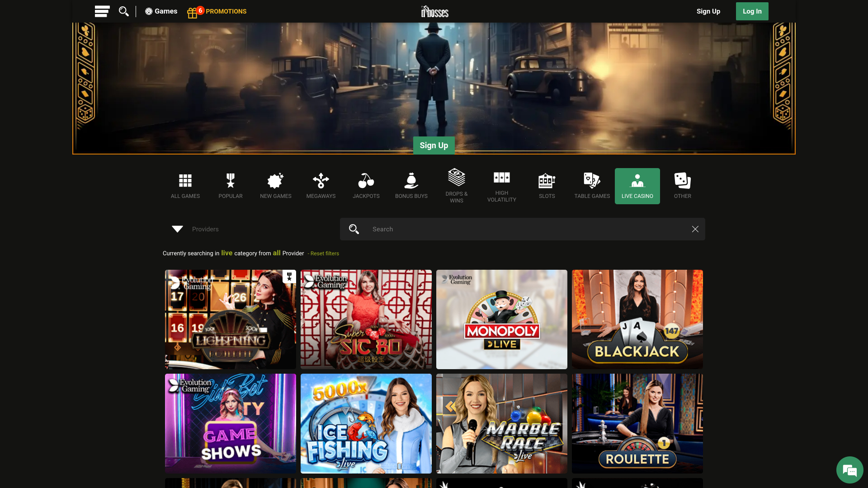Click the search magnifier icon in top bar

coord(124,11)
